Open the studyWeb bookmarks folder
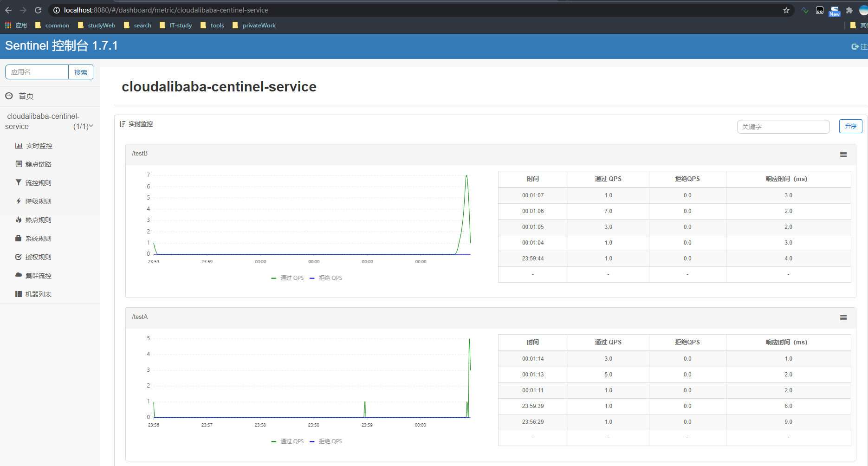868x466 pixels. [97, 25]
